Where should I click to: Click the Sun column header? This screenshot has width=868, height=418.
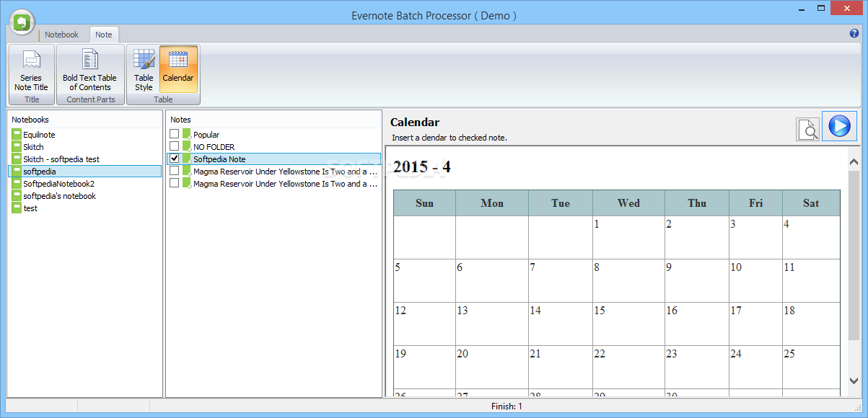pos(424,203)
